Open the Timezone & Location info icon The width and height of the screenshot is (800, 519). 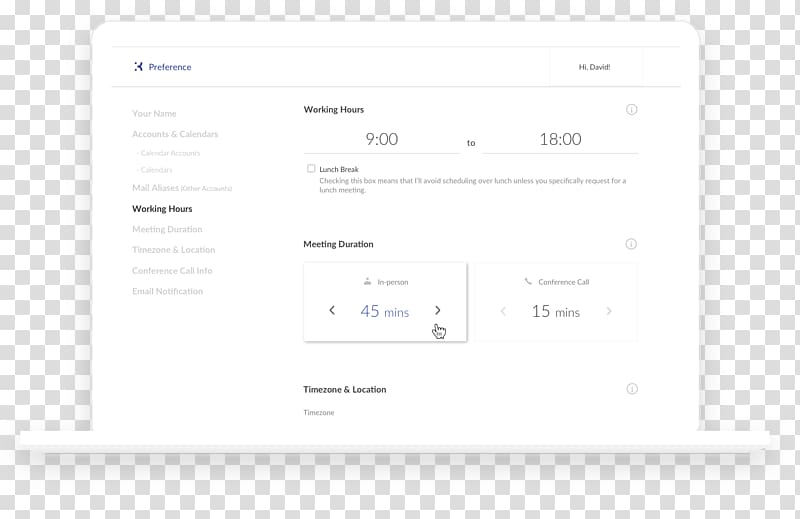tap(631, 389)
